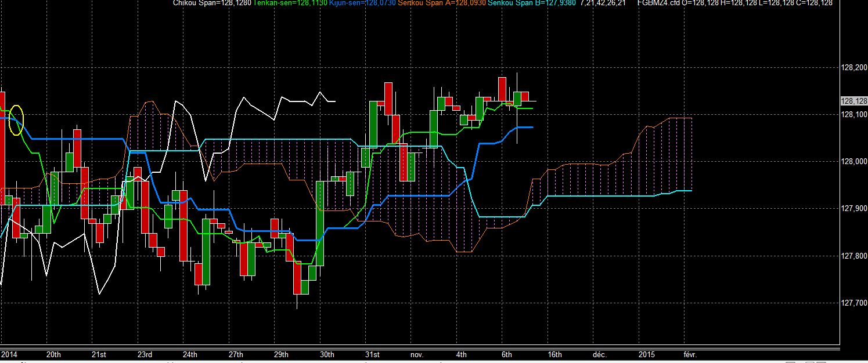Image resolution: width=868 pixels, height=363 pixels.
Task: Click the 31st date axis label
Action: click(x=372, y=354)
